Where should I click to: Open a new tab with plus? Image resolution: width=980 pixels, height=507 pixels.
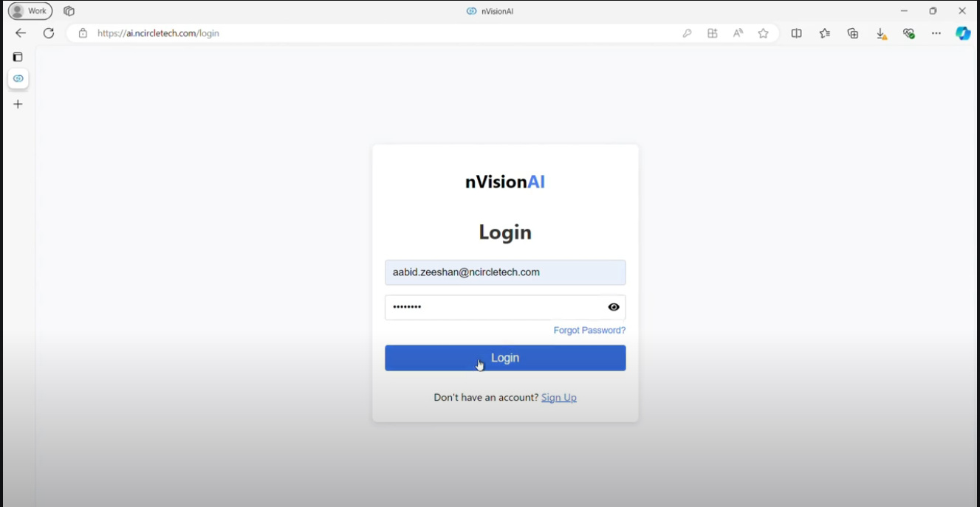coord(18,104)
